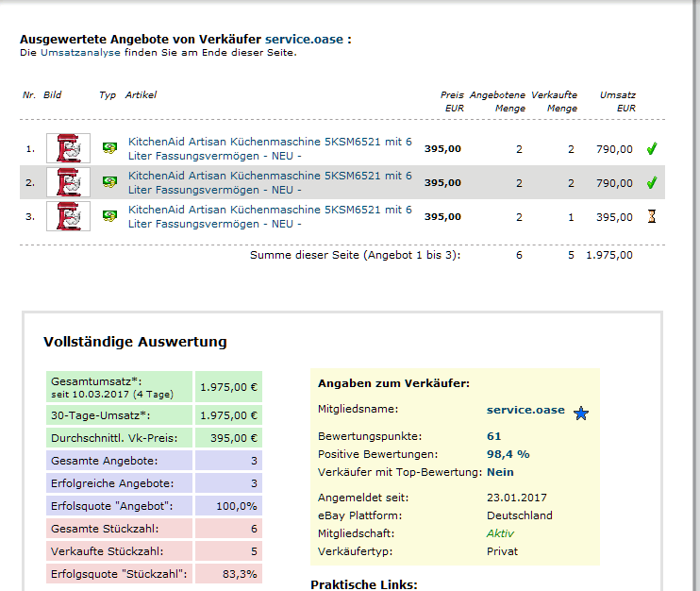Click the hourglass status icon in row 3
This screenshot has height=591, width=700.
click(x=651, y=216)
